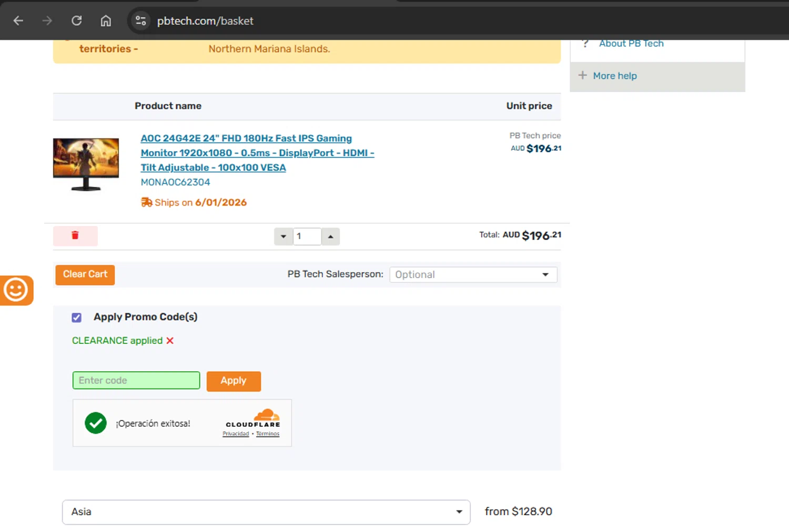Open PB Tech Salesperson dropdown
Image resolution: width=789 pixels, height=532 pixels.
[x=473, y=274]
